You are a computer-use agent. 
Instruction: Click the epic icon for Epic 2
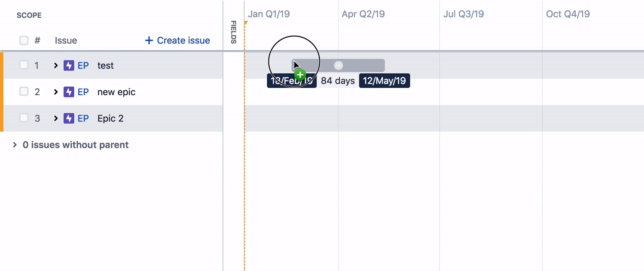[x=69, y=118]
